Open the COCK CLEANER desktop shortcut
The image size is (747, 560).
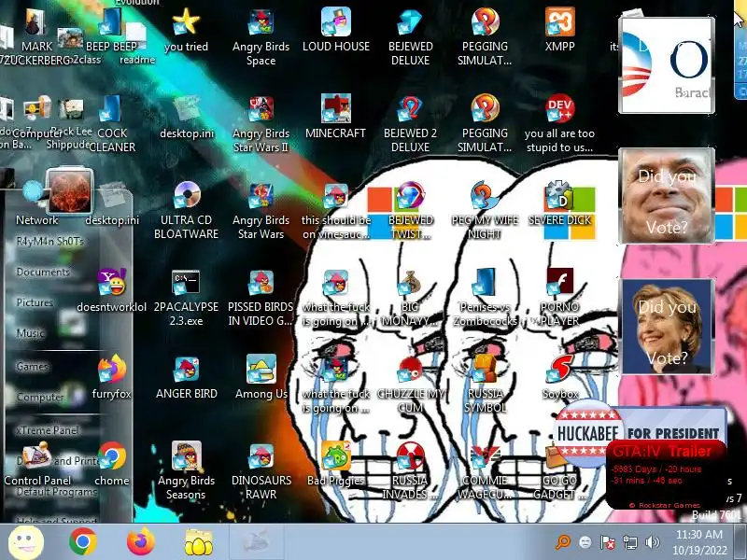pos(111,109)
